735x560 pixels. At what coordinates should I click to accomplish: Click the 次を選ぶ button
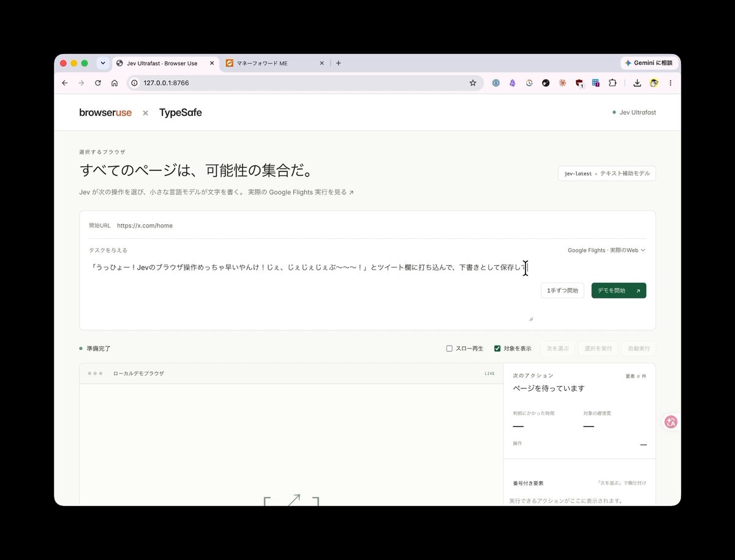557,349
